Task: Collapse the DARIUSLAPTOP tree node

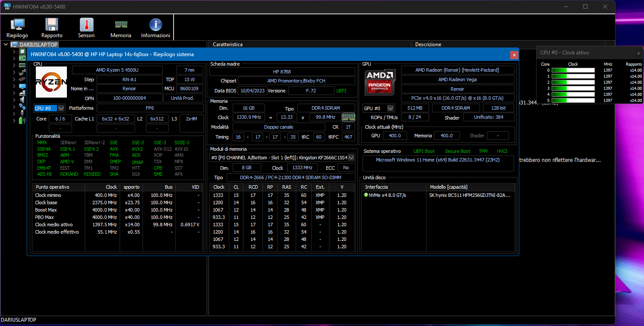Action: [x=6, y=44]
